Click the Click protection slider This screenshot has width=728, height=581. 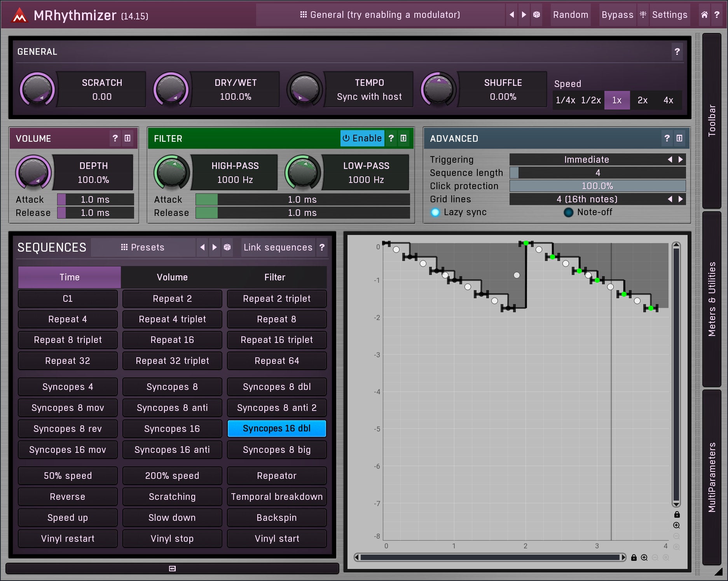(x=597, y=186)
